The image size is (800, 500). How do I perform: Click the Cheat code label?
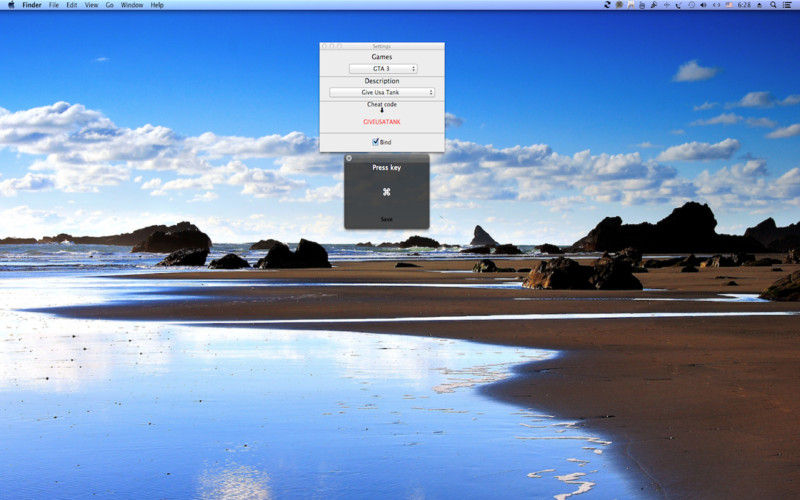[382, 104]
